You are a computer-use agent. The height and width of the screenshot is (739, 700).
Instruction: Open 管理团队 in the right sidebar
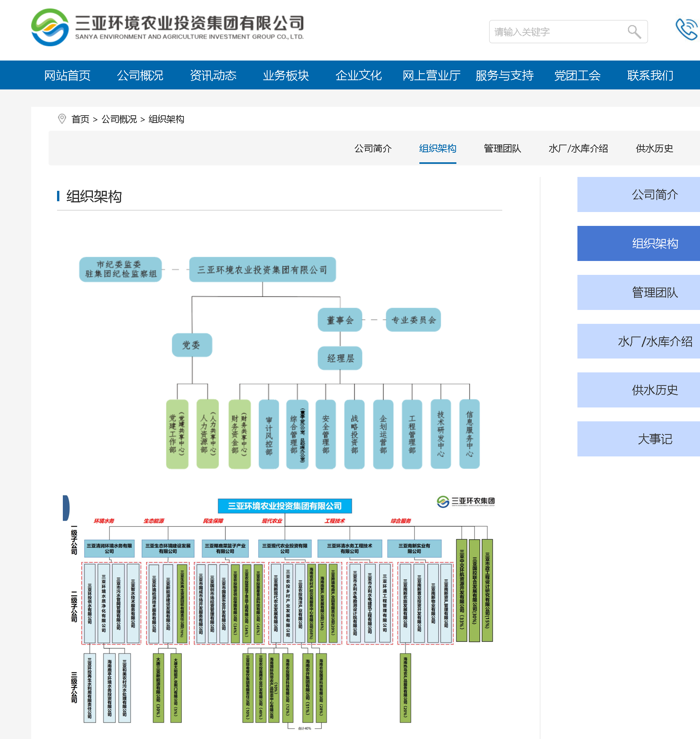coord(639,292)
